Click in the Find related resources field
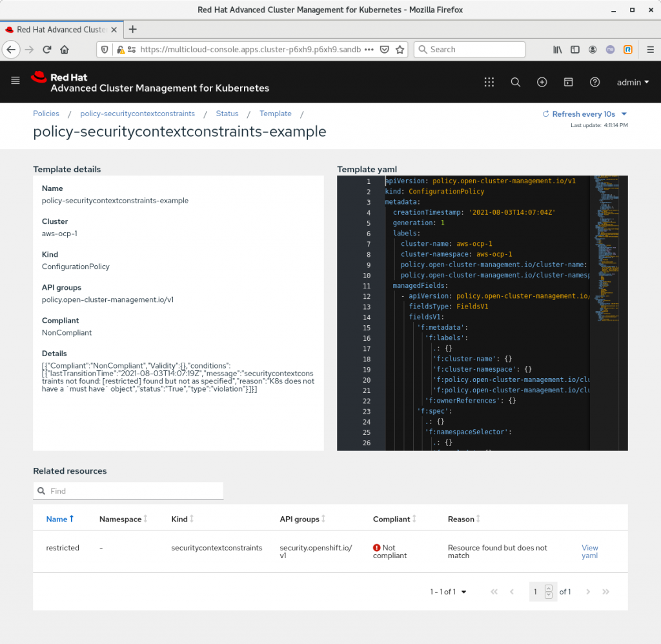Image resolution: width=661 pixels, height=644 pixels. (128, 490)
